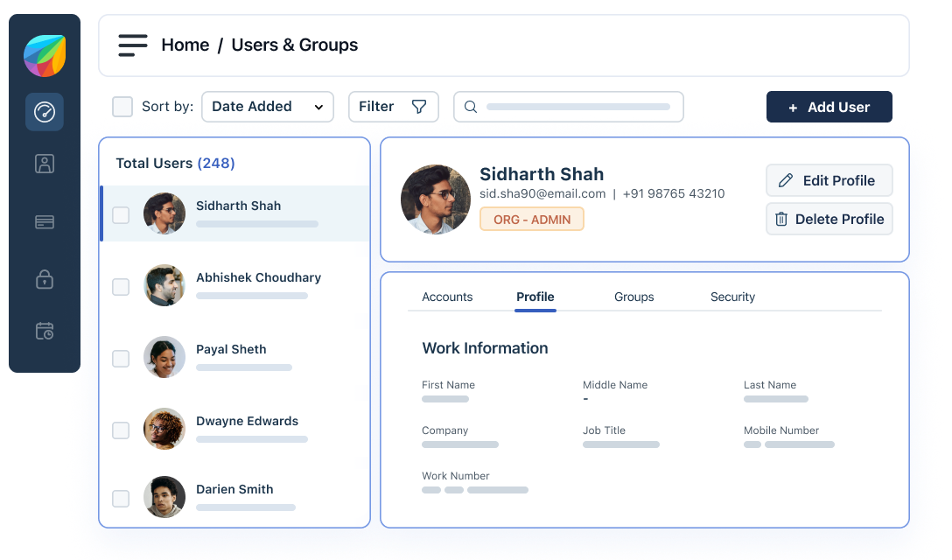The height and width of the screenshot is (560, 952).
Task: Switch to the Accounts tab
Action: coord(447,297)
